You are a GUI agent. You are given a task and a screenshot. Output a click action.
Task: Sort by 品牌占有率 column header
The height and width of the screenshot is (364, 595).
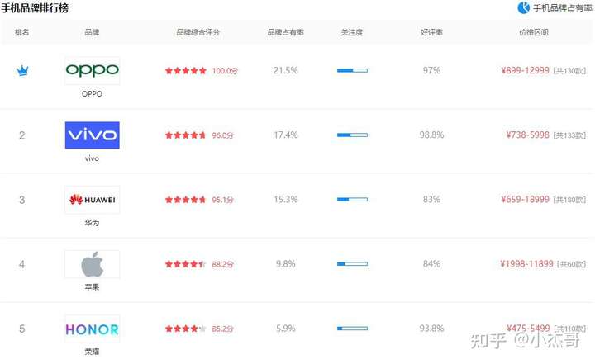(x=286, y=32)
